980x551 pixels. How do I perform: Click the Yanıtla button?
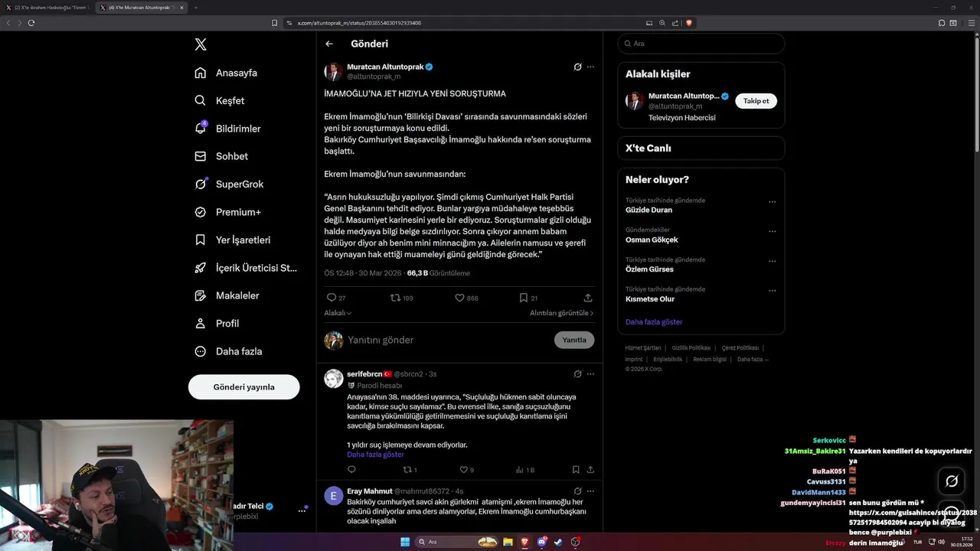click(574, 340)
